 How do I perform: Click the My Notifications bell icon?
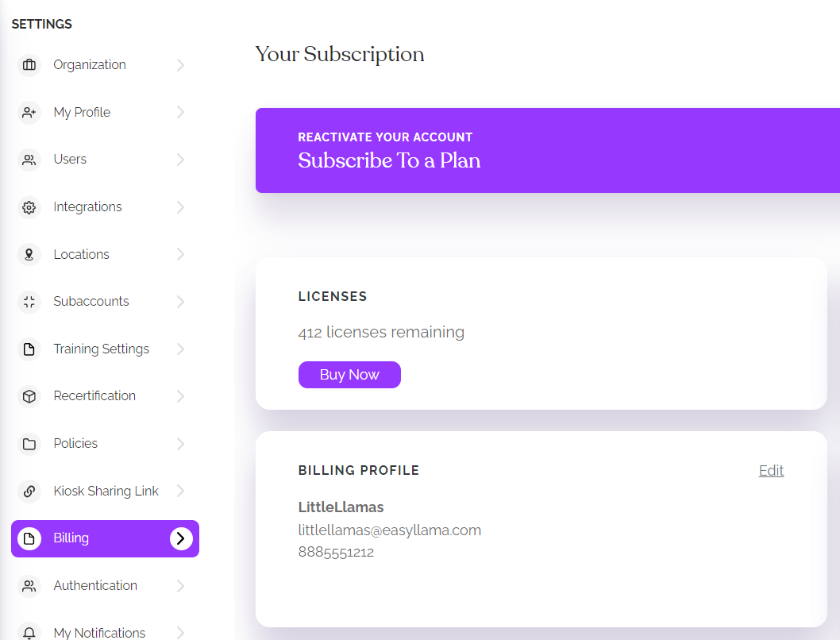click(x=29, y=633)
